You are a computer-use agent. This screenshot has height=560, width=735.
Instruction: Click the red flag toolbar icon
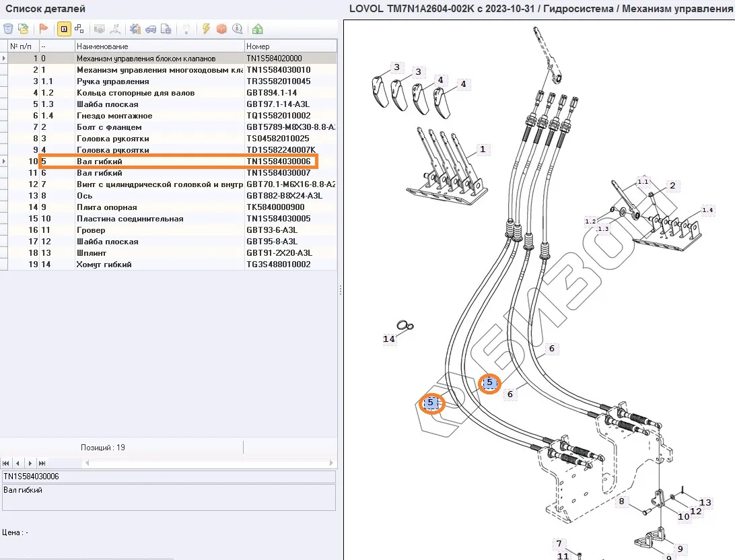44,29
